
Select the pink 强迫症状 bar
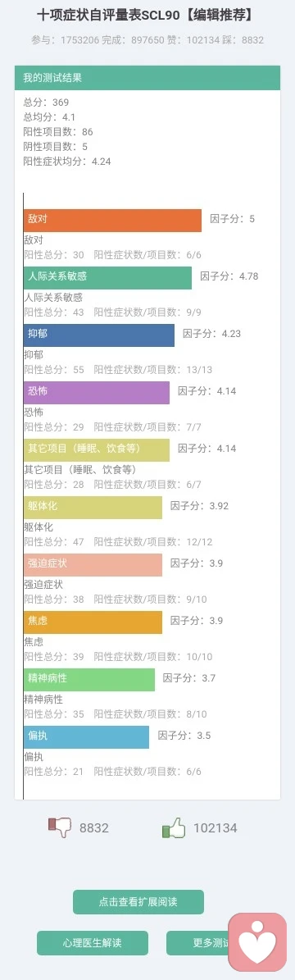tap(93, 565)
